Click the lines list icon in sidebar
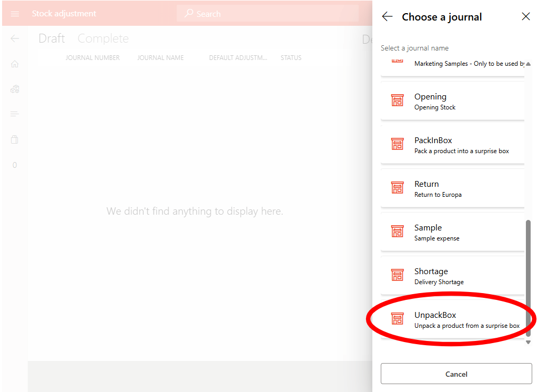 point(15,114)
